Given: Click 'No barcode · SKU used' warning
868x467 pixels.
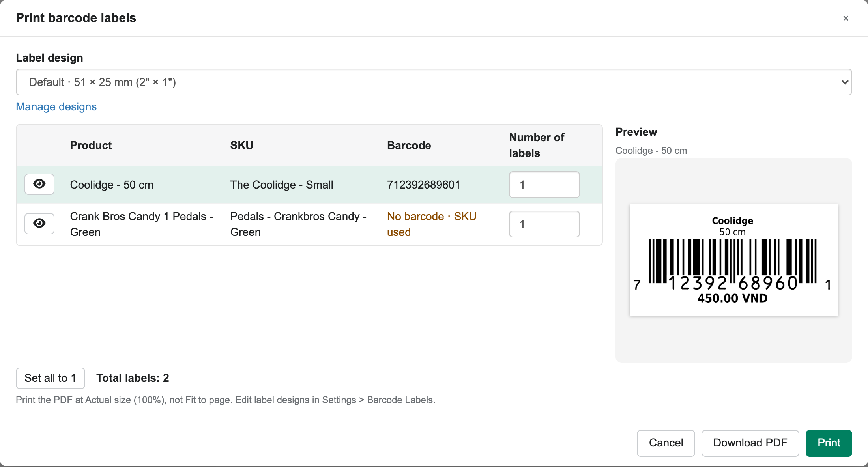Looking at the screenshot, I should pos(432,224).
